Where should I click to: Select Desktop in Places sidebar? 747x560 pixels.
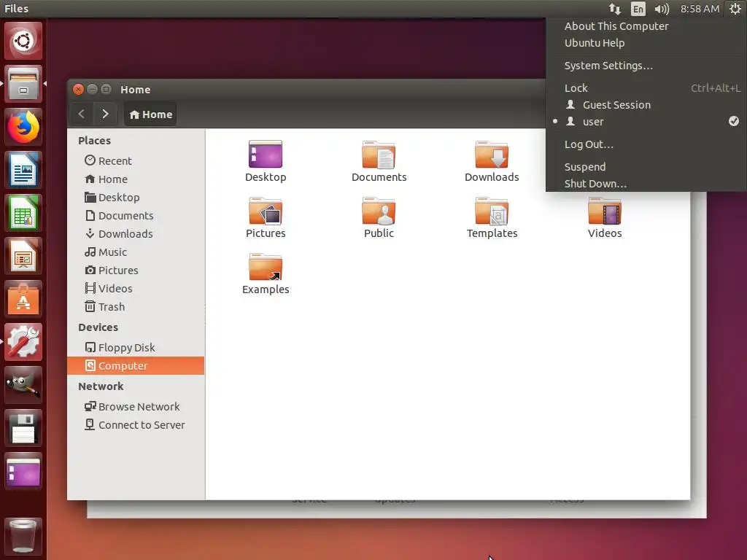136,197
